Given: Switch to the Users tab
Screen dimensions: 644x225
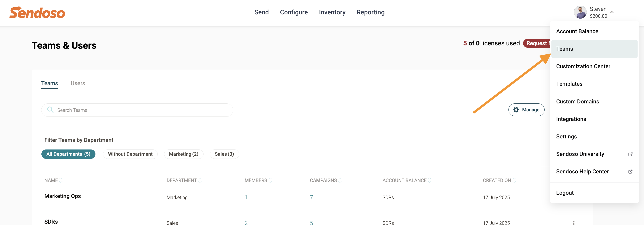Looking at the screenshot, I should coord(78,83).
